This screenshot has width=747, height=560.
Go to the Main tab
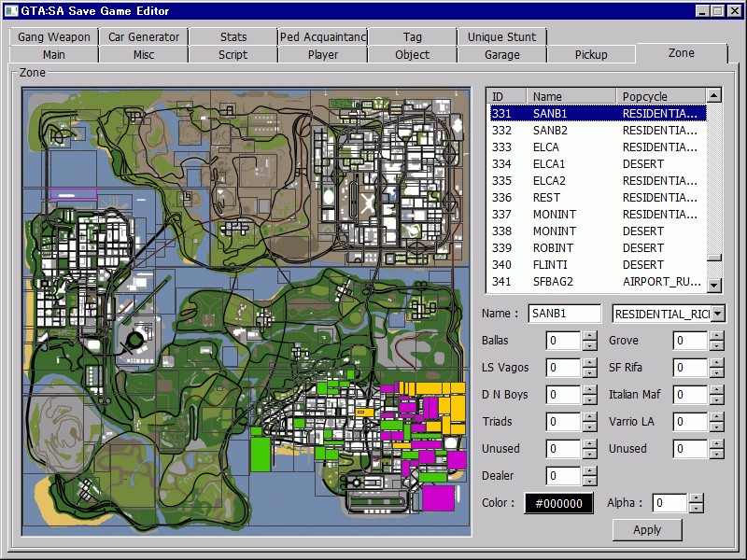coord(54,54)
